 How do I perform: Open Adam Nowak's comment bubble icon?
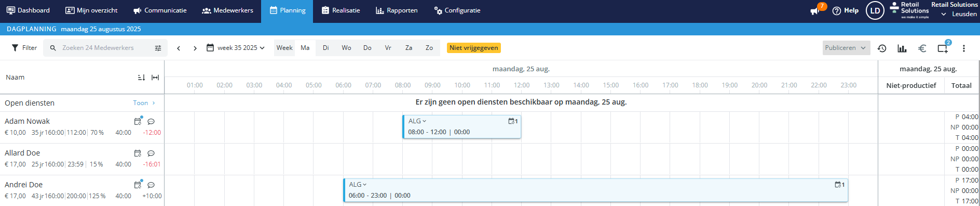(x=151, y=122)
